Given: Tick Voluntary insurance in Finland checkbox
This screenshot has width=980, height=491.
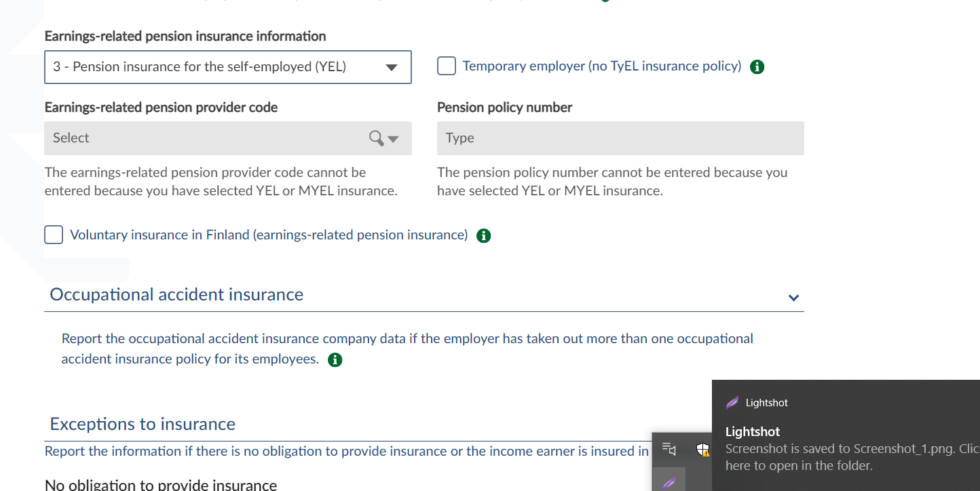Looking at the screenshot, I should (x=54, y=235).
